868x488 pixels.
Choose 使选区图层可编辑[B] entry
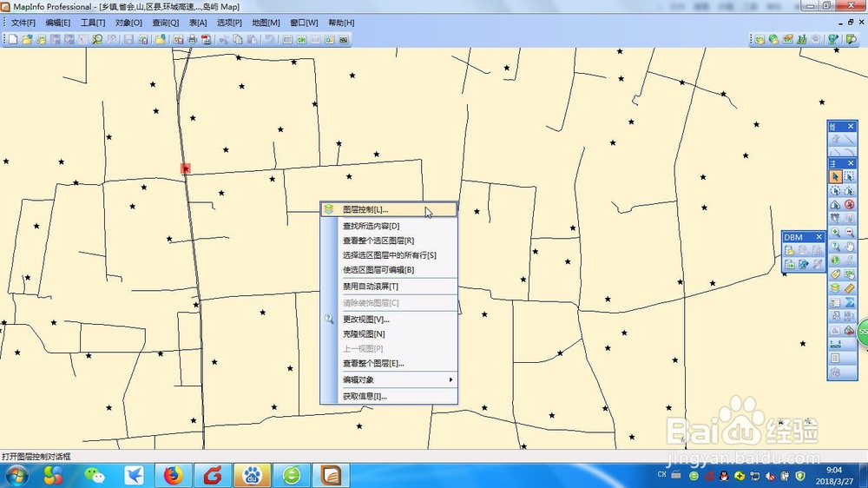[389, 270]
